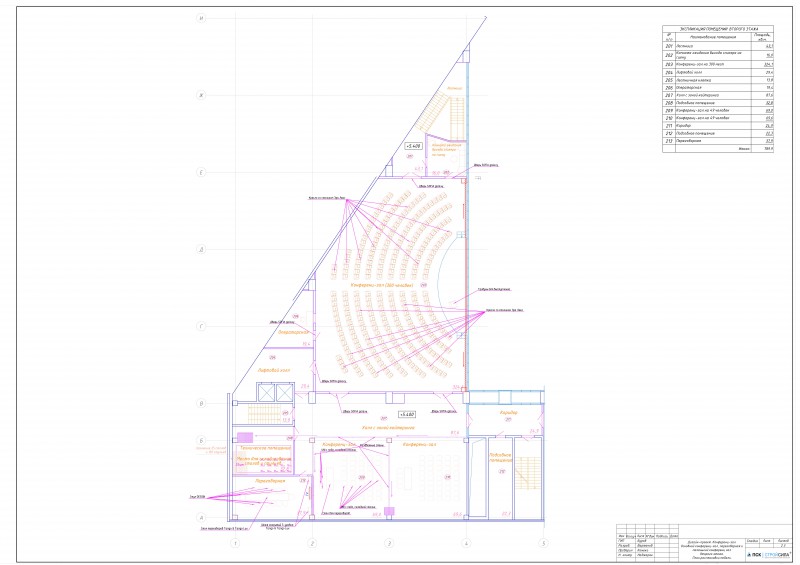Select row 203 in the room schedule table

[x=718, y=65]
